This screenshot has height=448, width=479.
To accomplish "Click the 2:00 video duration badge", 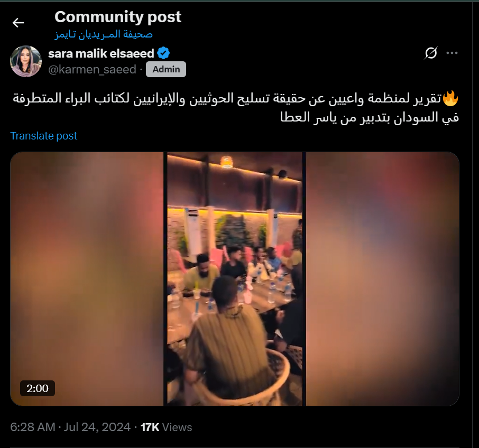I will pos(37,388).
